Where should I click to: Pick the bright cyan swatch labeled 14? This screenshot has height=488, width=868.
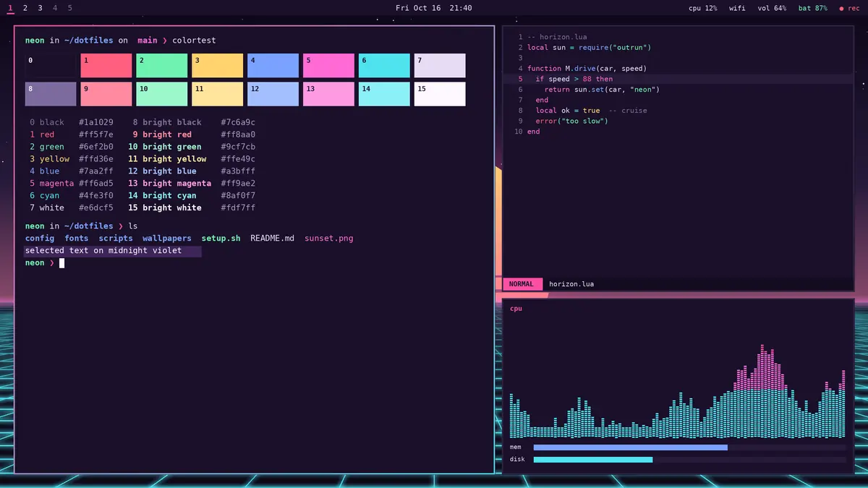pyautogui.click(x=384, y=94)
